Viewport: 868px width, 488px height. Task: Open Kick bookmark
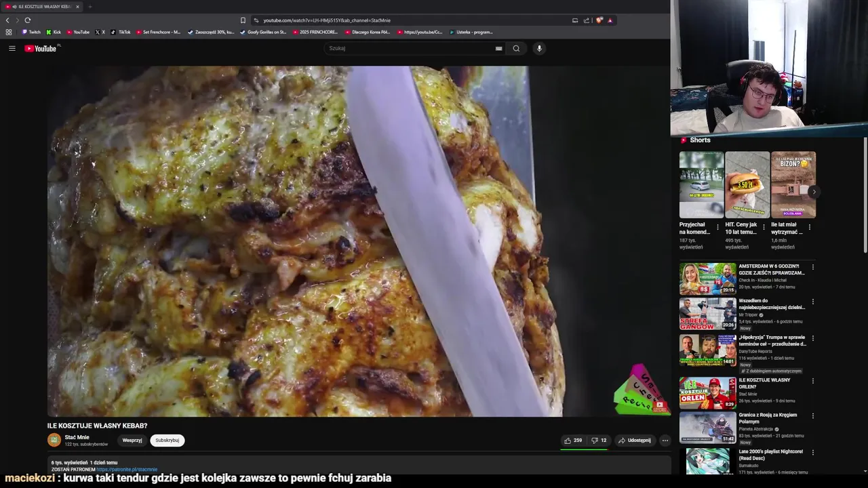pyautogui.click(x=54, y=32)
